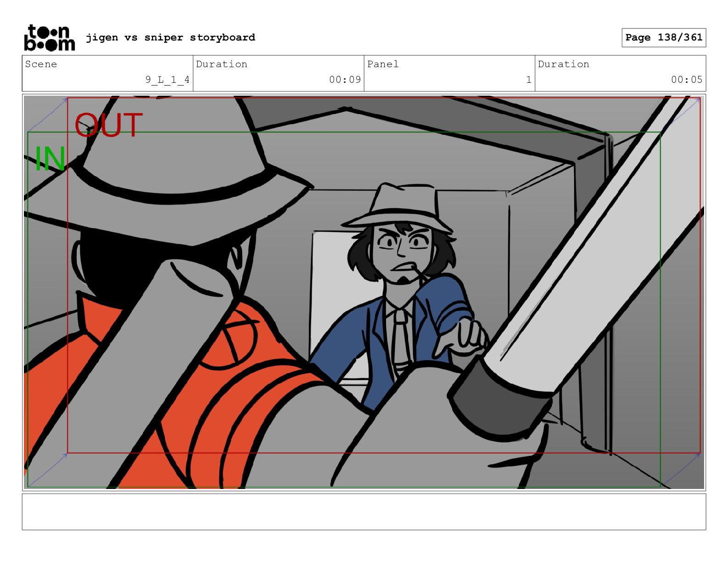Select the 'Duration' label beside value 00:05
Image resolution: width=728 pixels, height=563 pixels.
[563, 64]
